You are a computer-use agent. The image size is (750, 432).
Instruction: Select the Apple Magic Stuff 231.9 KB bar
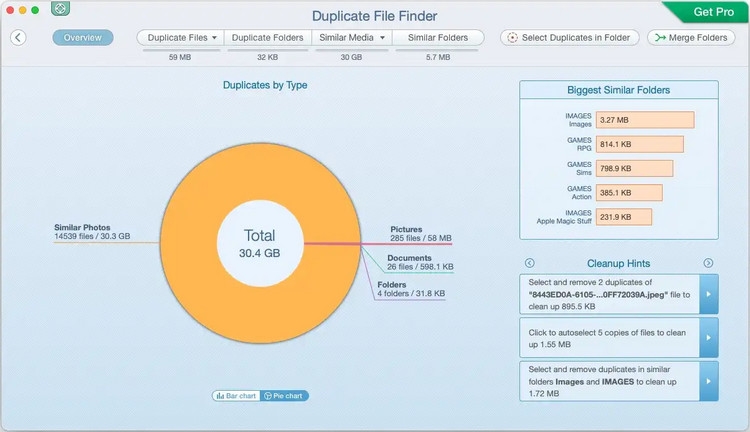pyautogui.click(x=624, y=217)
